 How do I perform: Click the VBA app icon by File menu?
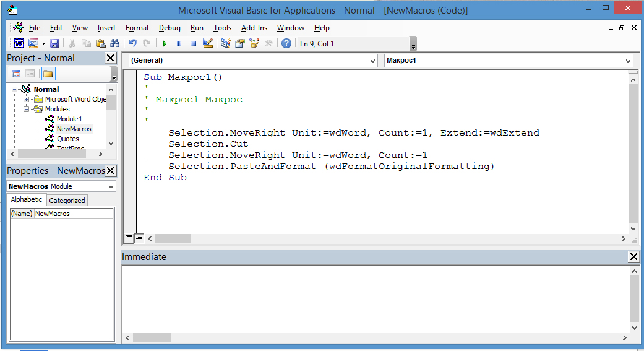(19, 27)
